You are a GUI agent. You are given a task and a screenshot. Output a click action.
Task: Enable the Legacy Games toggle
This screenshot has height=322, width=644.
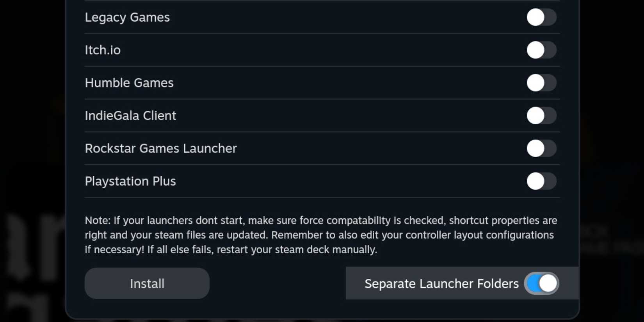pyautogui.click(x=542, y=17)
